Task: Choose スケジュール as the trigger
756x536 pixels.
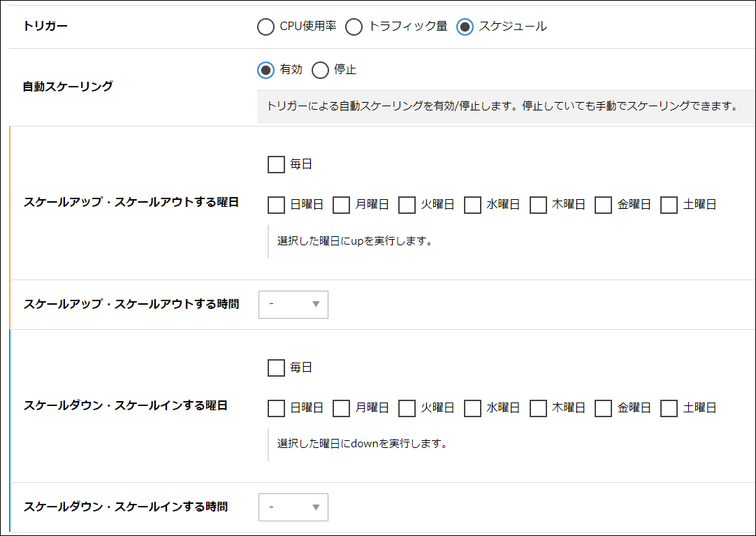Action: pos(465,27)
